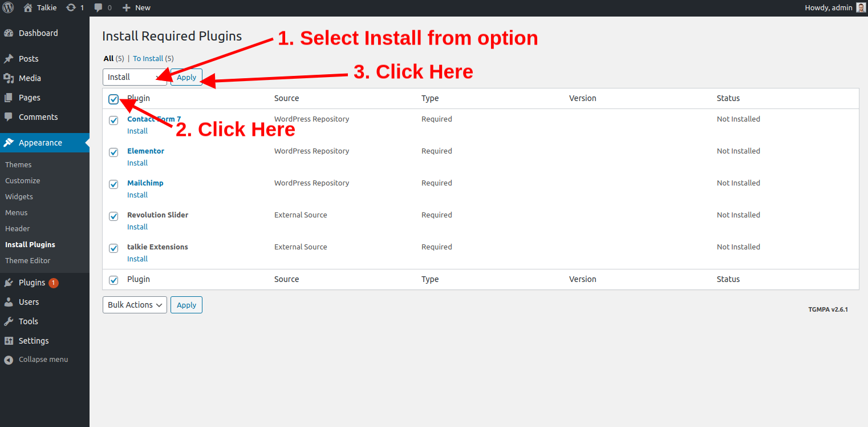Image resolution: width=868 pixels, height=427 pixels.
Task: Uncheck the Mailchimp plugin checkbox
Action: (113, 184)
